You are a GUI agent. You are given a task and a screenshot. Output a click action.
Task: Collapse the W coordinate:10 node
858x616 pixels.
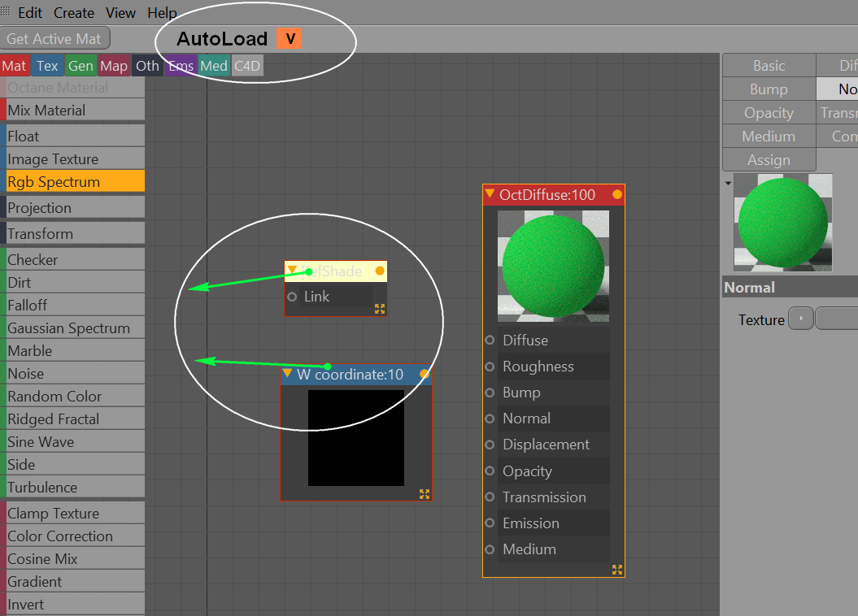(287, 373)
